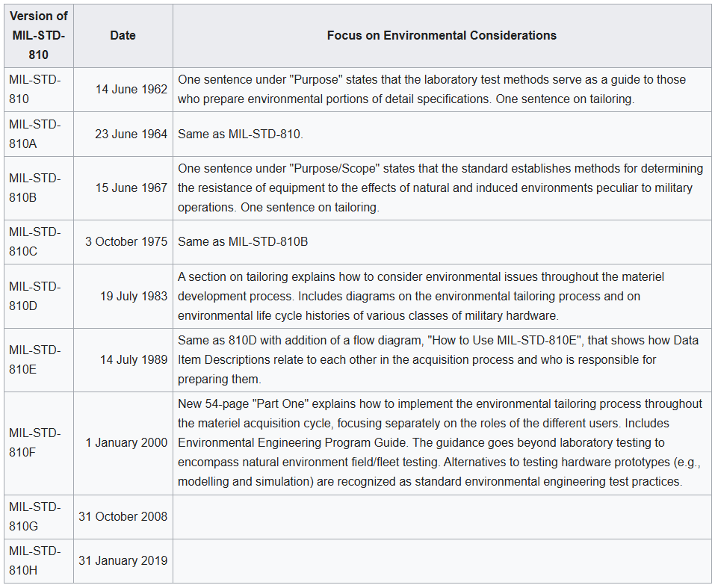Click the 'Focus on Environmental Considerations' header
Viewport: 715px width, 588px height.
(x=442, y=36)
